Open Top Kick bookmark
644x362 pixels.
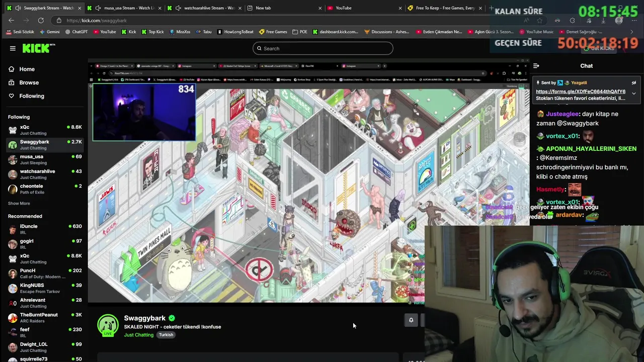tap(152, 32)
